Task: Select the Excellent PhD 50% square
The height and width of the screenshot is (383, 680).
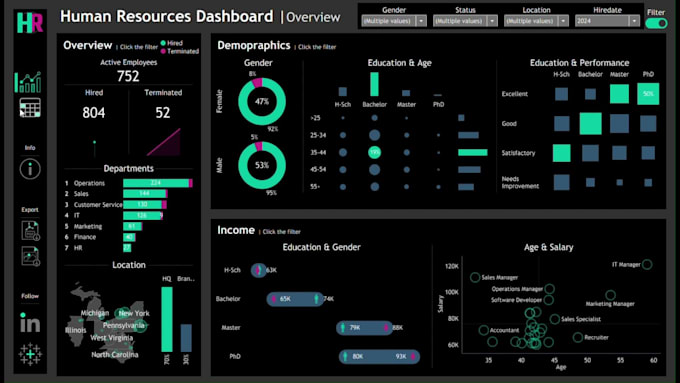Action: [648, 94]
